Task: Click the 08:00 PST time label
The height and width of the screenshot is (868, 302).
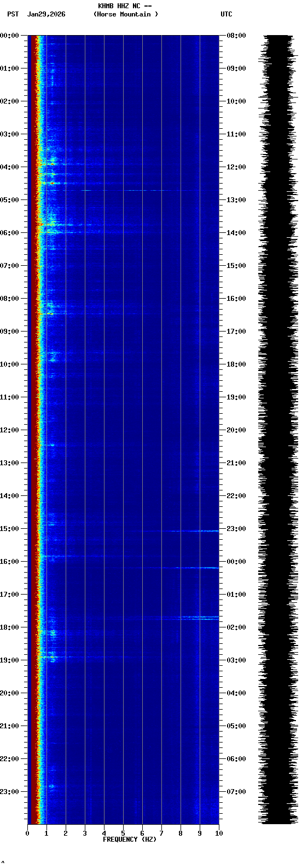Action: point(9,299)
